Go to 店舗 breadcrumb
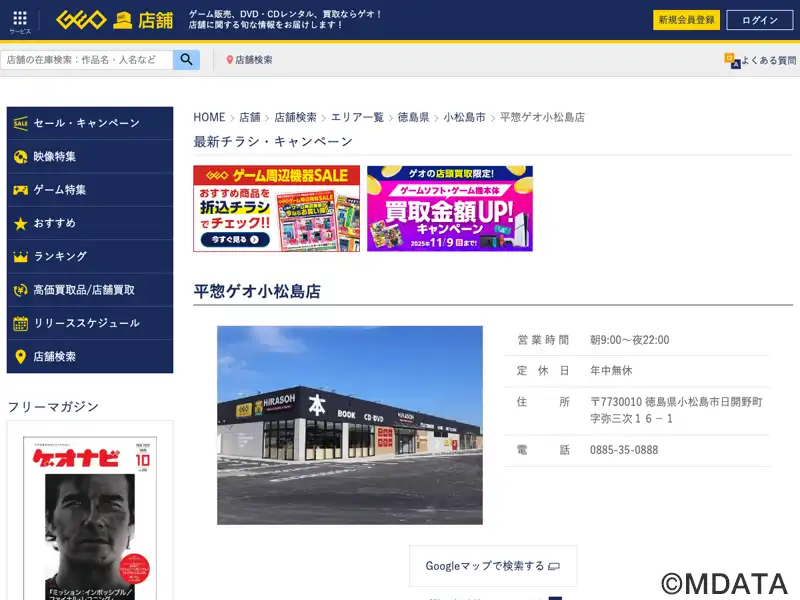Screen dimensions: 800x600 pos(250,117)
